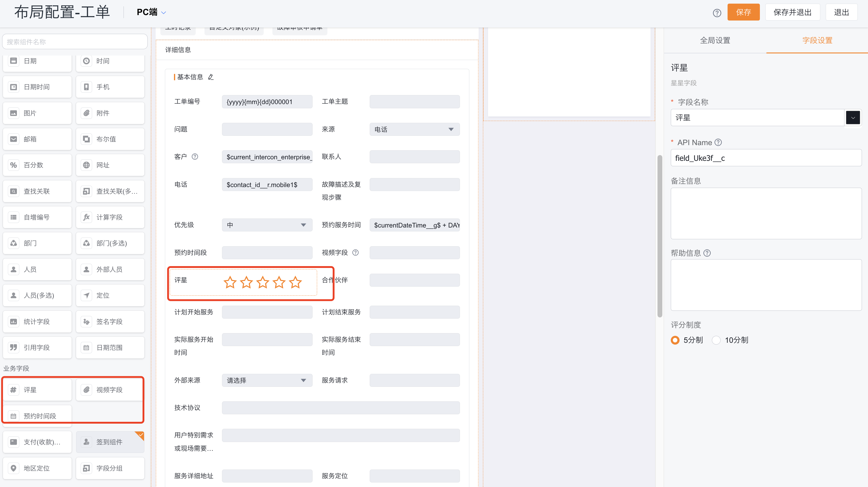
Task: Click the 保存并退出 button
Action: (x=792, y=12)
